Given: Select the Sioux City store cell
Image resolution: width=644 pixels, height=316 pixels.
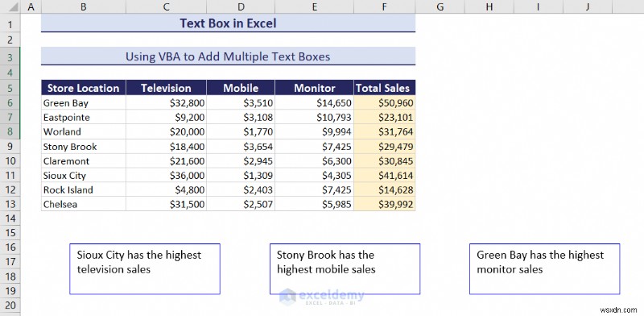Looking at the screenshot, I should click(x=84, y=175).
